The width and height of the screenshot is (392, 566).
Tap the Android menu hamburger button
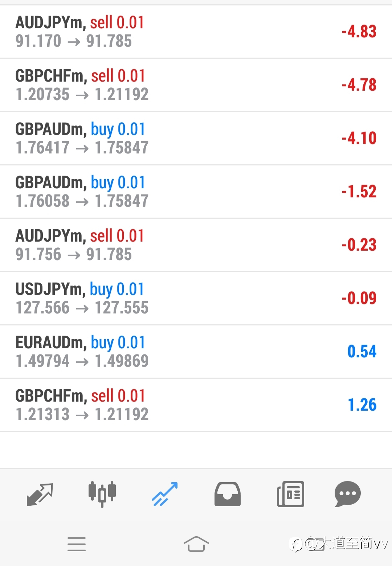(x=77, y=544)
